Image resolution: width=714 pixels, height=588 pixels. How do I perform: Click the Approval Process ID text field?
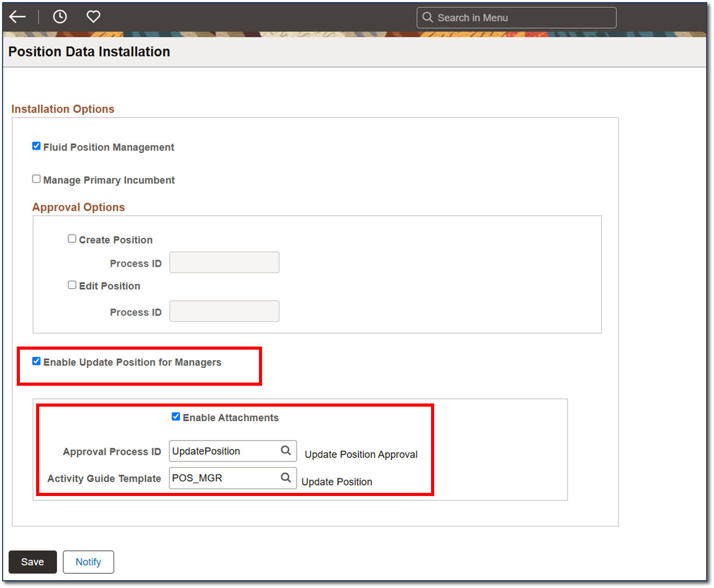pyautogui.click(x=224, y=451)
